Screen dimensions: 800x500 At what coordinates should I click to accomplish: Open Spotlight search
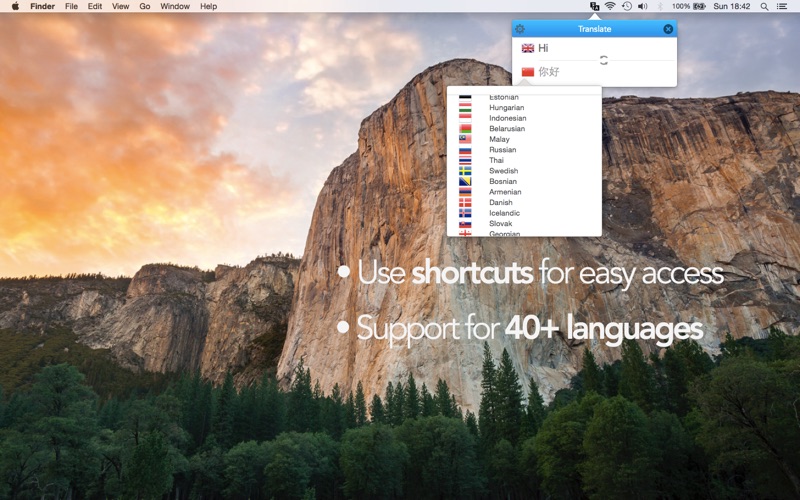point(764,6)
